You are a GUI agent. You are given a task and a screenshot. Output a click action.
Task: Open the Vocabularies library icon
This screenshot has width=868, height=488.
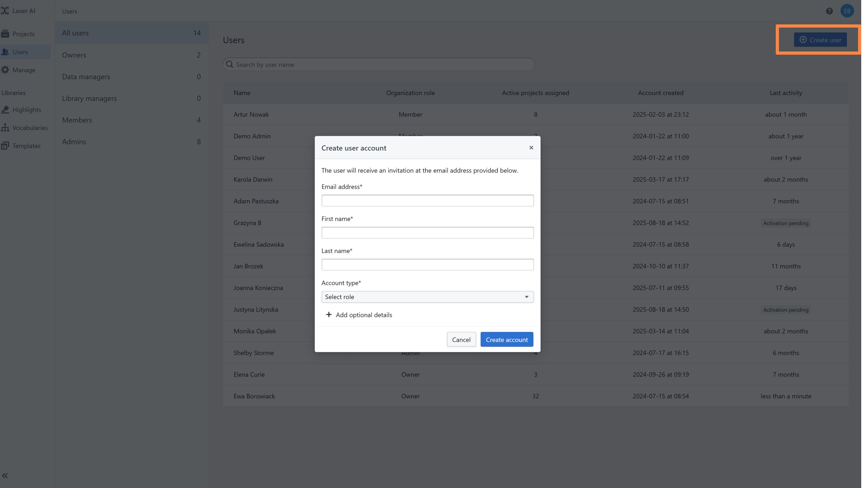point(5,128)
